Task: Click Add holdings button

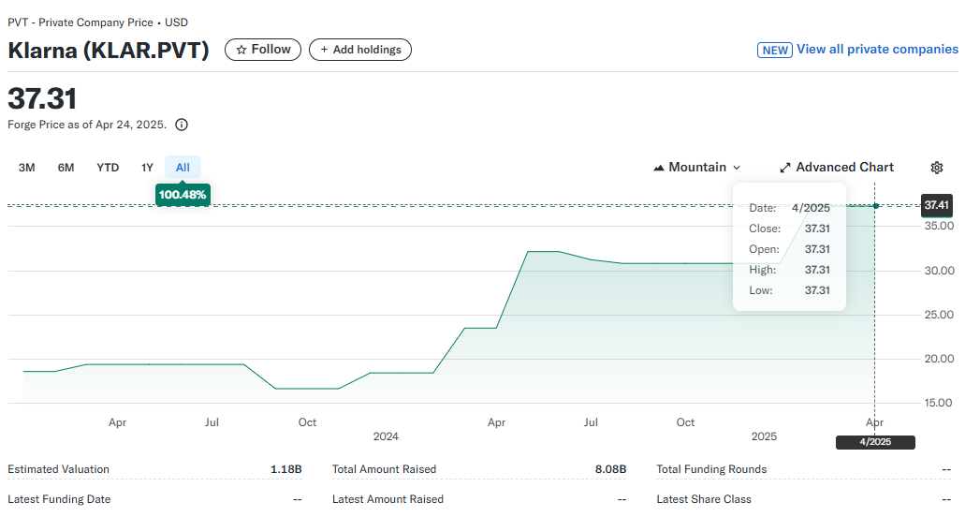Action: [x=360, y=50]
